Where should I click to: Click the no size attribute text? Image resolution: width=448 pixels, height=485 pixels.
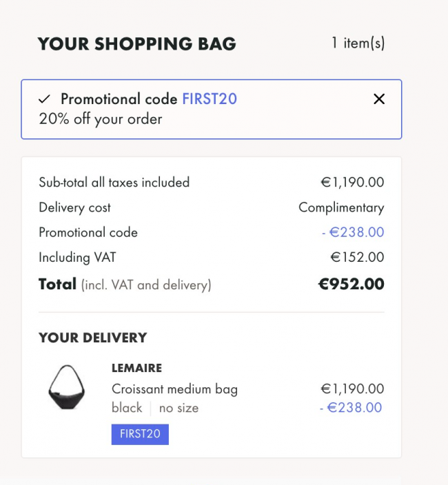[x=179, y=409]
